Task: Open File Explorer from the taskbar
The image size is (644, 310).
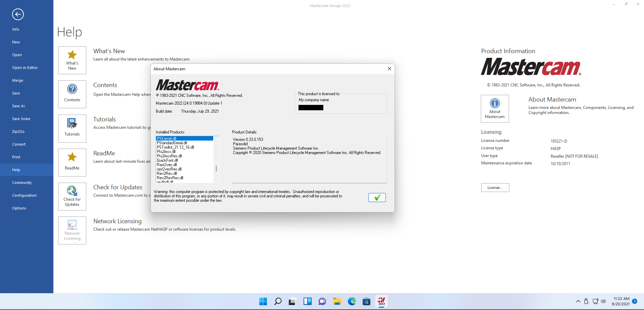Action: 337,301
